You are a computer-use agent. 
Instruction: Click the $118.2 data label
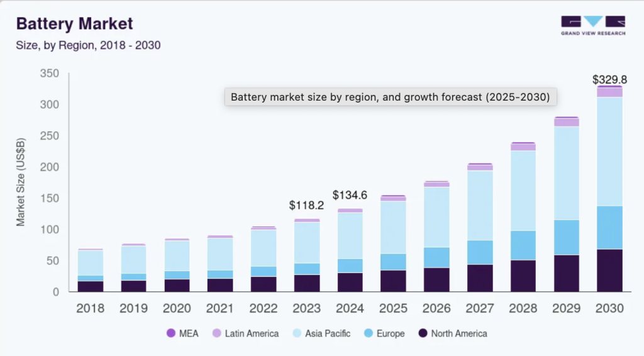[306, 205]
